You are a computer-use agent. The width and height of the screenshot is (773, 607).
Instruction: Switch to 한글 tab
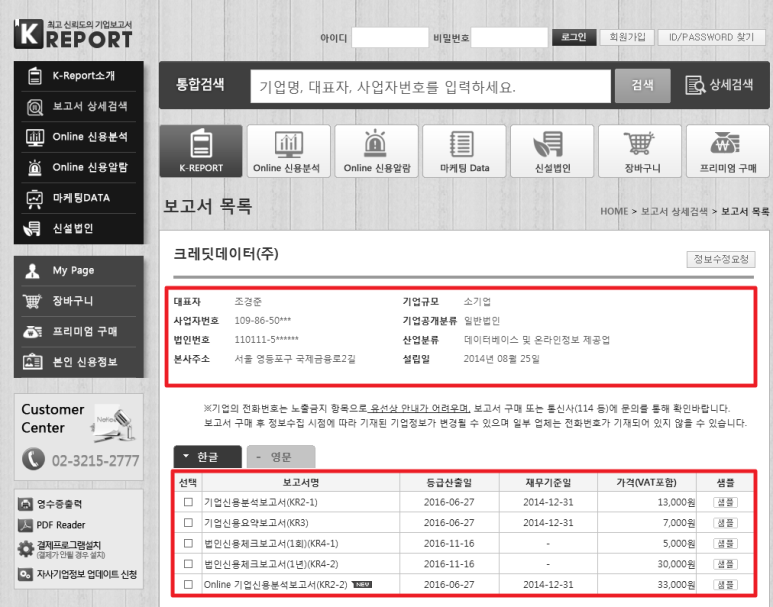click(x=208, y=457)
